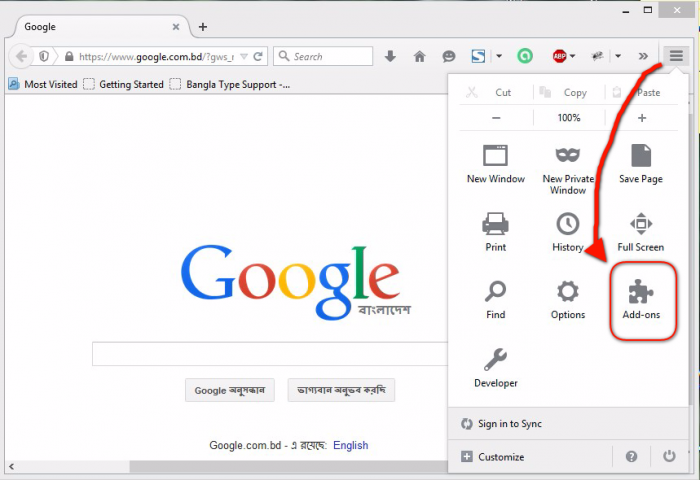Open the History panel
Image resolution: width=700 pixels, height=480 pixels.
568,231
